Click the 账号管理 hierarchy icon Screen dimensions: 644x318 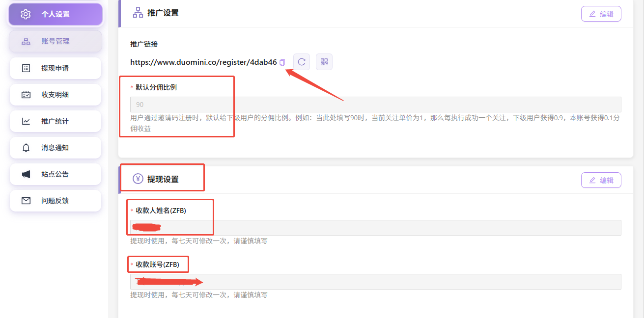tap(26, 41)
